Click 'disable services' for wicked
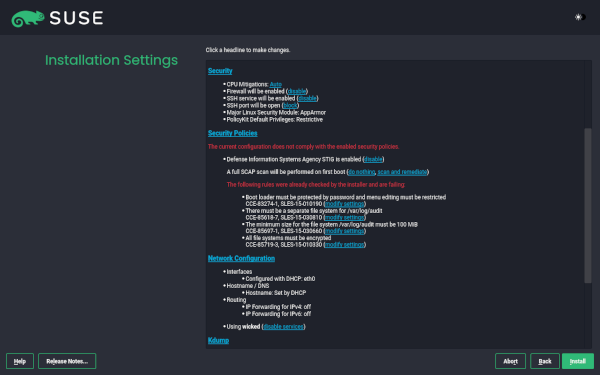 (x=284, y=326)
